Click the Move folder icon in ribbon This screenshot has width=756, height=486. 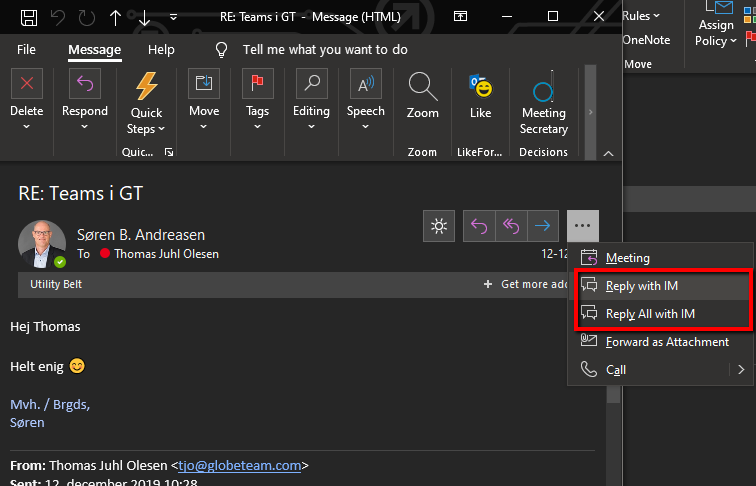(x=204, y=83)
